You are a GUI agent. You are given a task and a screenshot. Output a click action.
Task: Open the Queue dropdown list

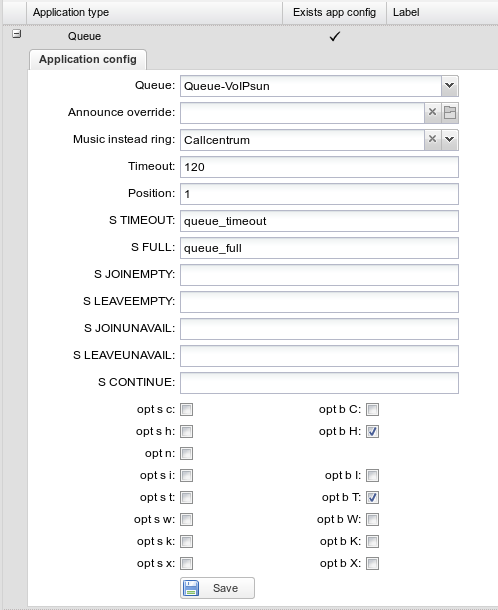(x=450, y=86)
